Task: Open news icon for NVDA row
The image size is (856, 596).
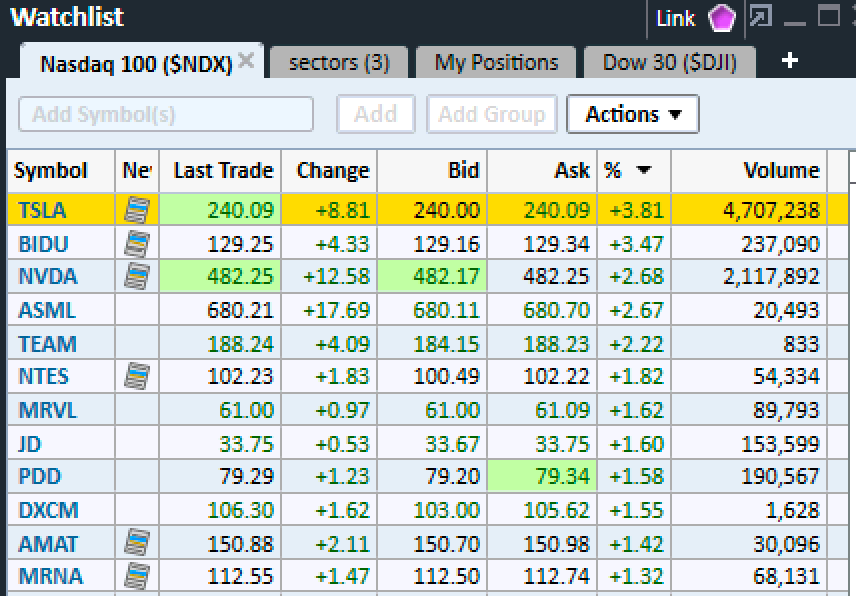Action: pyautogui.click(x=136, y=276)
